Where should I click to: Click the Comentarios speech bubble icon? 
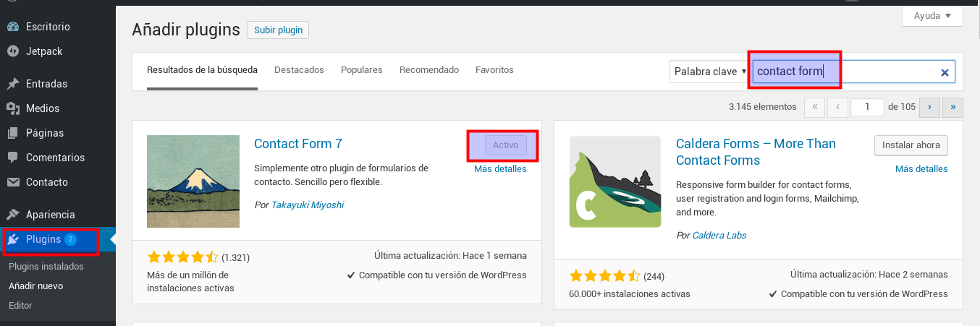13,158
